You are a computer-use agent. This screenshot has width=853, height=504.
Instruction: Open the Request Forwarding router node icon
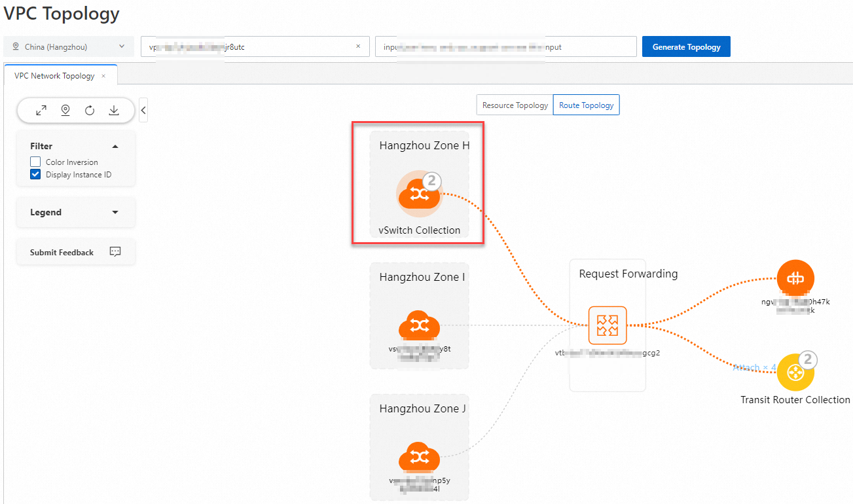pyautogui.click(x=608, y=325)
